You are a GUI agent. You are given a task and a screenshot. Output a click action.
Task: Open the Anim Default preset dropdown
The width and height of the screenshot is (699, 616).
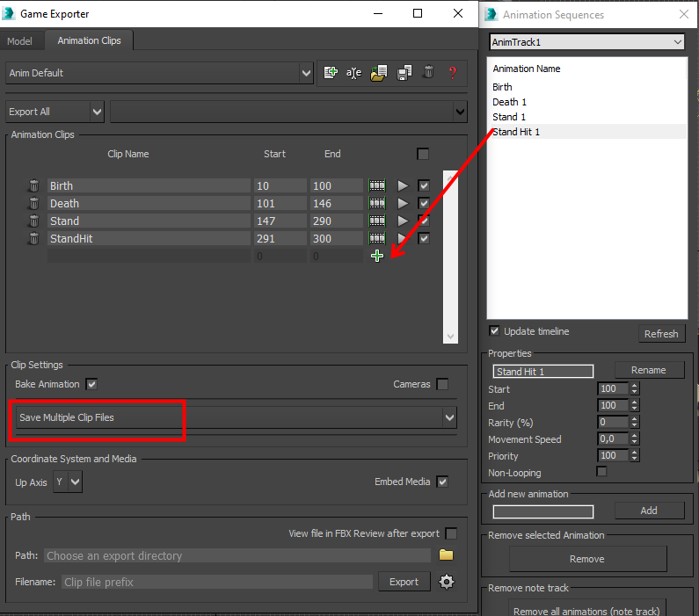tap(160, 73)
